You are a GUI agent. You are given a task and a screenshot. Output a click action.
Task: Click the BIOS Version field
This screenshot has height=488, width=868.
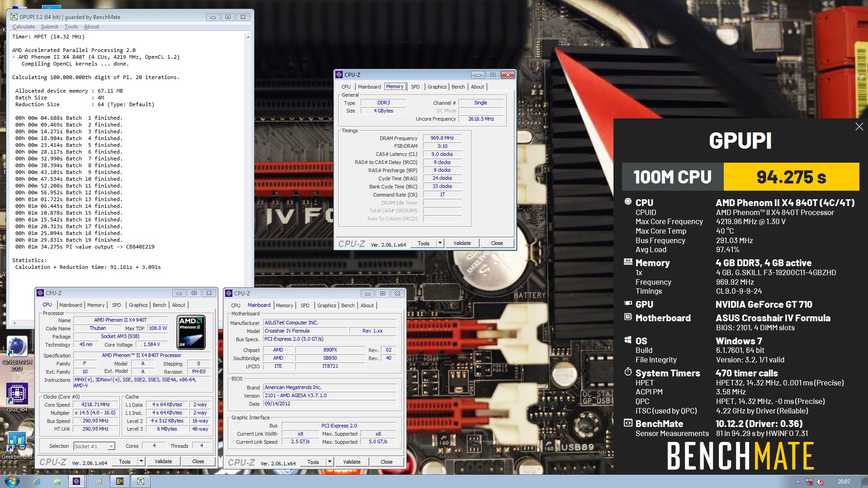330,395
